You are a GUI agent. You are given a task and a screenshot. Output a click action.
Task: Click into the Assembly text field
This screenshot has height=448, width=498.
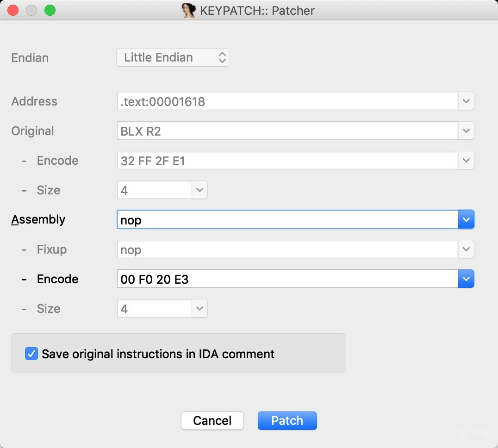(287, 220)
